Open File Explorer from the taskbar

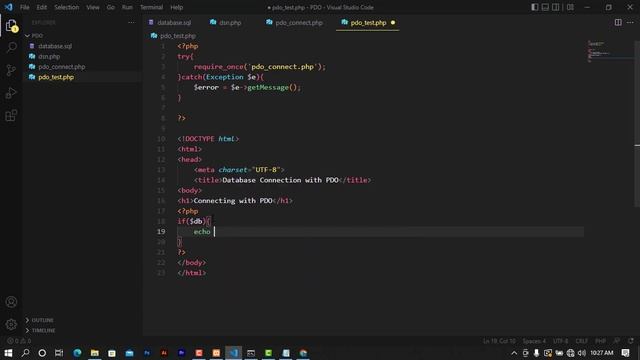[x=95, y=353]
